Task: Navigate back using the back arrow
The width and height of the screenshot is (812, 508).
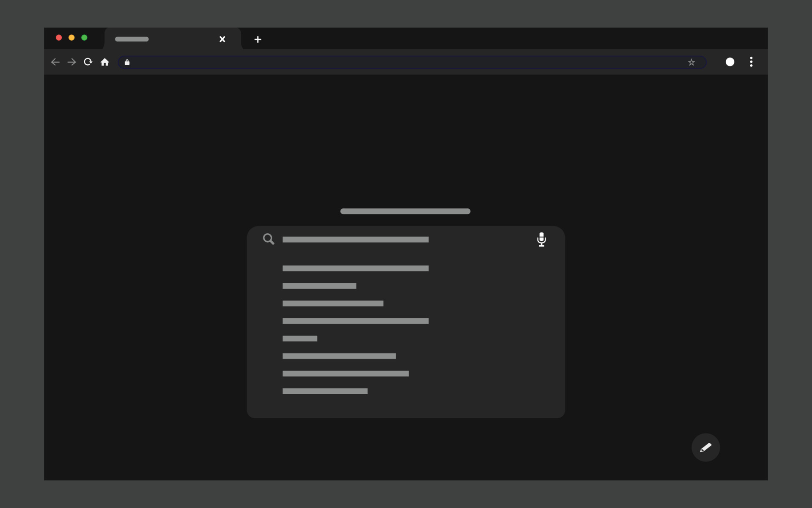Action: (55, 62)
